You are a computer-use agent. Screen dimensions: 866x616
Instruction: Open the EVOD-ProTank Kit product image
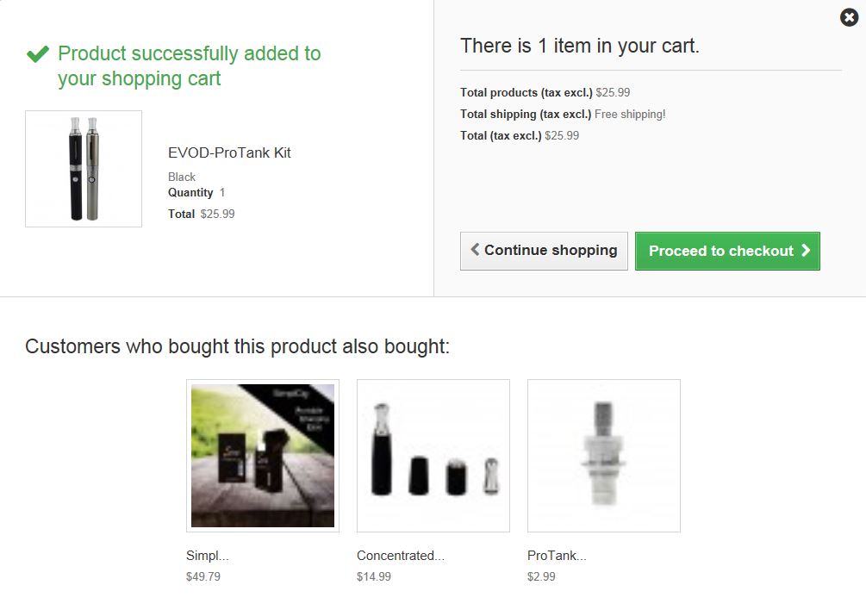pyautogui.click(x=84, y=169)
